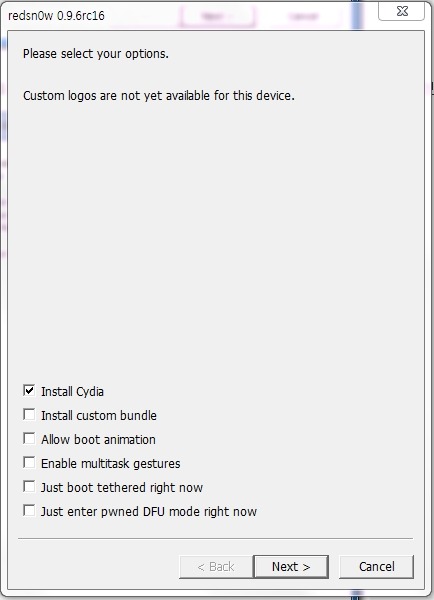Tick the Enable multitask gestures checkbox box
Viewport: 434px width, 600px height.
click(29, 463)
